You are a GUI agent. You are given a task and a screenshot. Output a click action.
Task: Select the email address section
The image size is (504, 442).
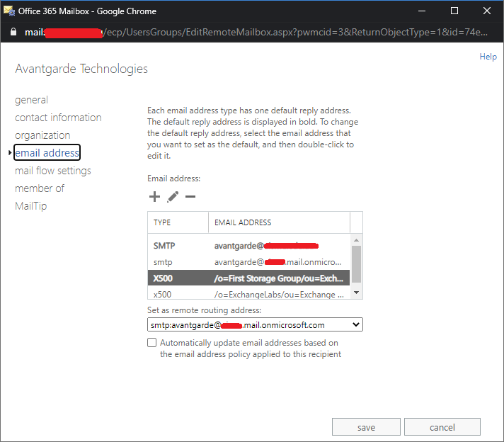47,153
